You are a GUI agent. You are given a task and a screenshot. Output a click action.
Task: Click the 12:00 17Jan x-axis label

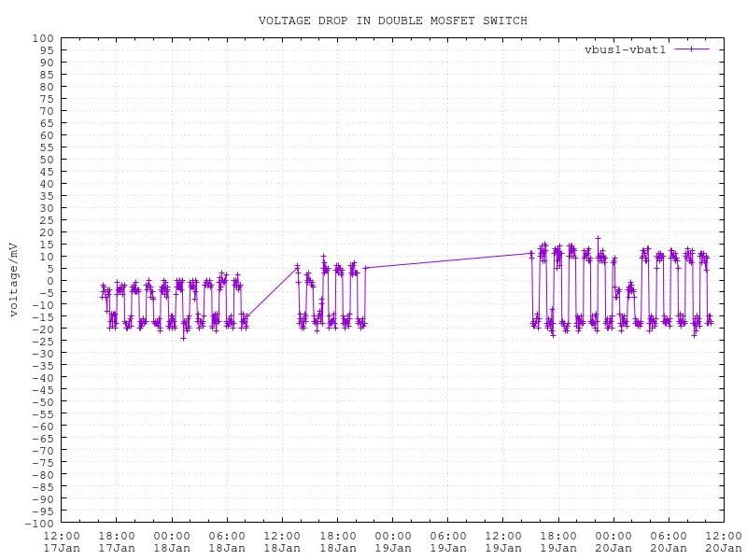click(x=62, y=541)
